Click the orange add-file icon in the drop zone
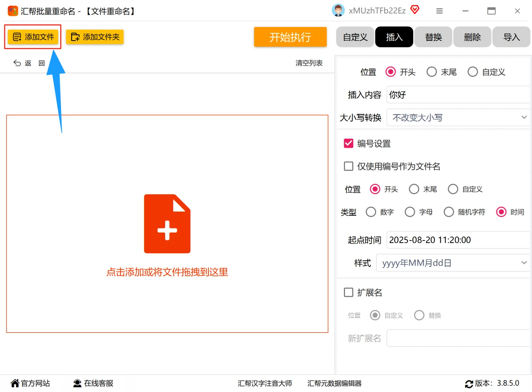Image resolution: width=532 pixels, height=392 pixels. [x=167, y=223]
